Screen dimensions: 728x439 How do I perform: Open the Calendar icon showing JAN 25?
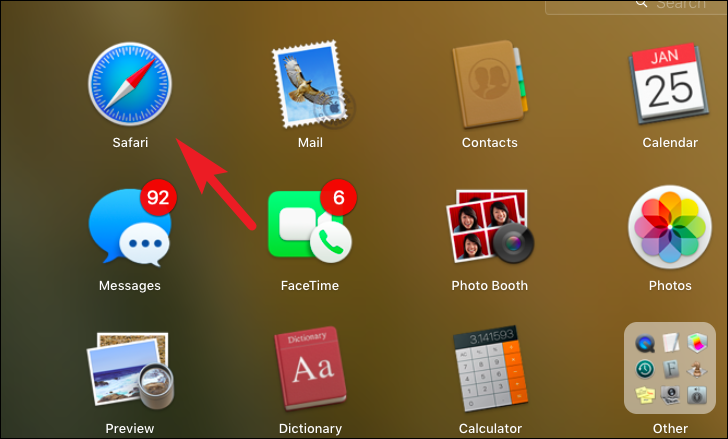click(669, 84)
